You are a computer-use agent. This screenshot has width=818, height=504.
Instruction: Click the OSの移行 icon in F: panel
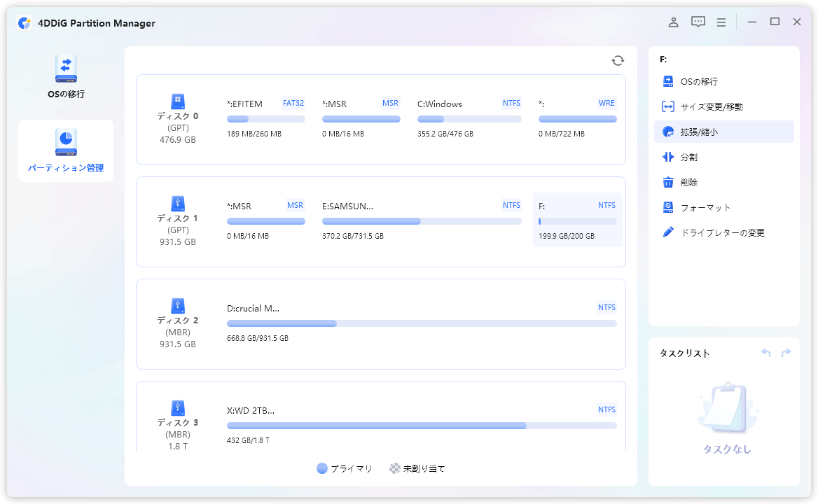[667, 81]
